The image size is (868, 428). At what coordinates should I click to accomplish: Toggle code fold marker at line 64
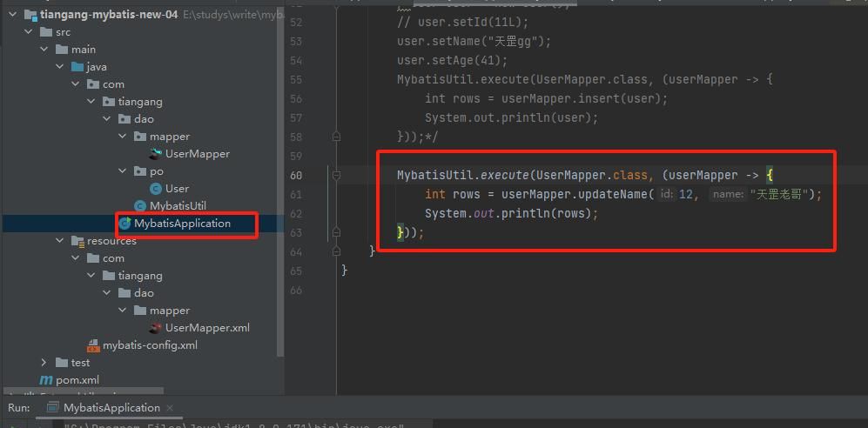click(x=336, y=251)
